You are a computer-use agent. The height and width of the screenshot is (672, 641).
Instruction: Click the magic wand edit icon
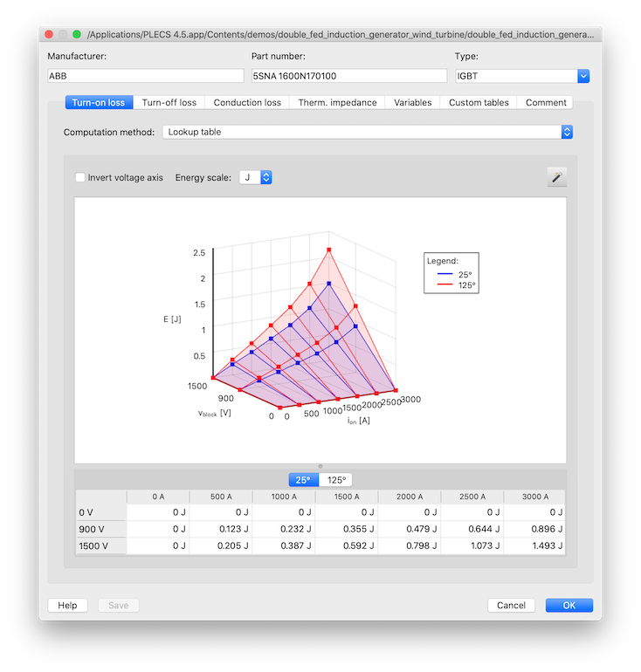point(556,177)
